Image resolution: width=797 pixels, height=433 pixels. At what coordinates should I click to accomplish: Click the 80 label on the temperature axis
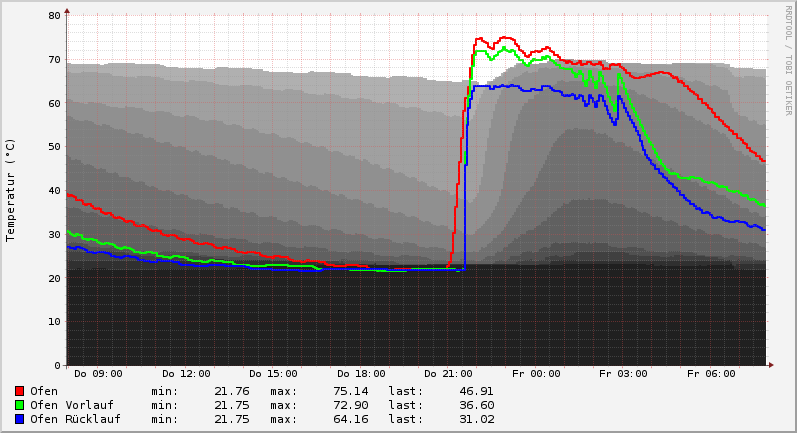[x=54, y=16]
